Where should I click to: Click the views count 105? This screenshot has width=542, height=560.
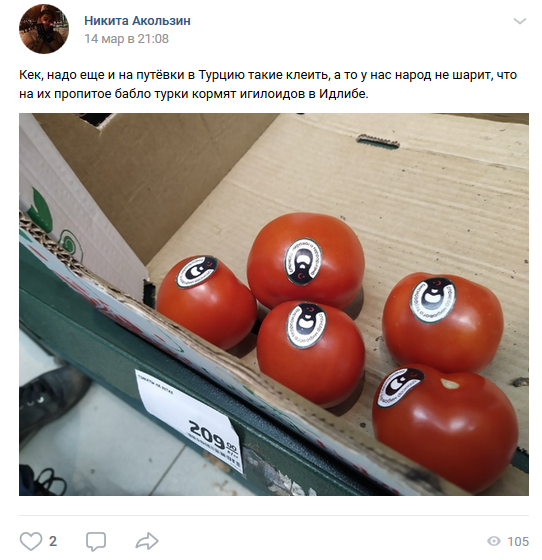pyautogui.click(x=518, y=541)
